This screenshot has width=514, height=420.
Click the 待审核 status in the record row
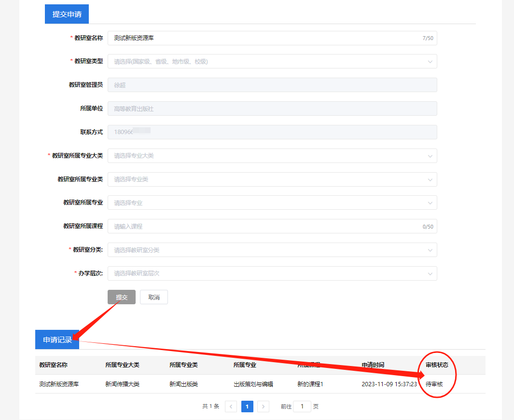click(x=433, y=384)
